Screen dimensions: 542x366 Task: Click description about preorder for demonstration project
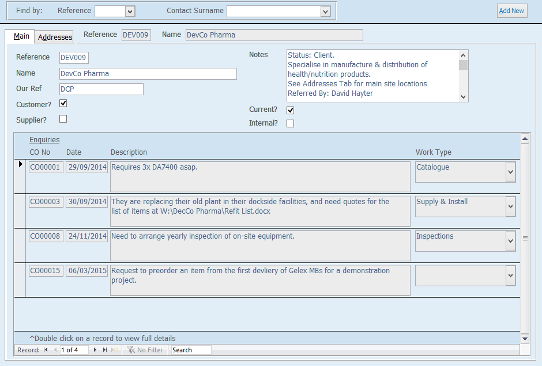[260, 280]
